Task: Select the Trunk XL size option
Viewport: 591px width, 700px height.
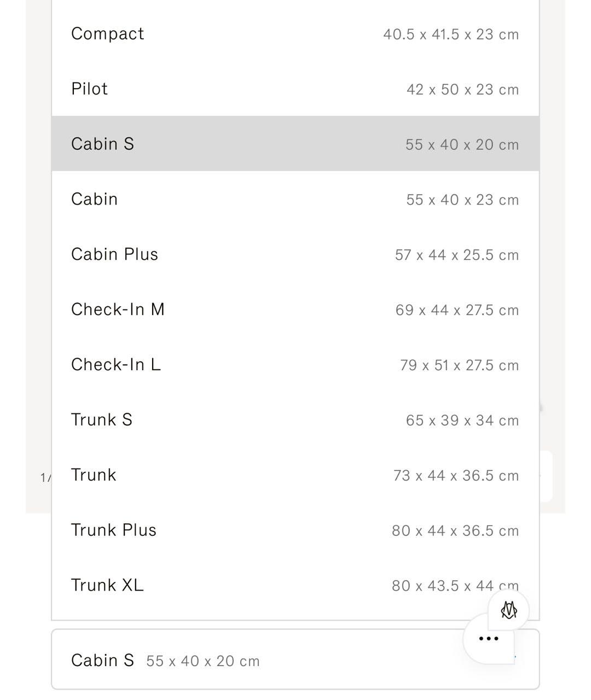Action: [107, 585]
